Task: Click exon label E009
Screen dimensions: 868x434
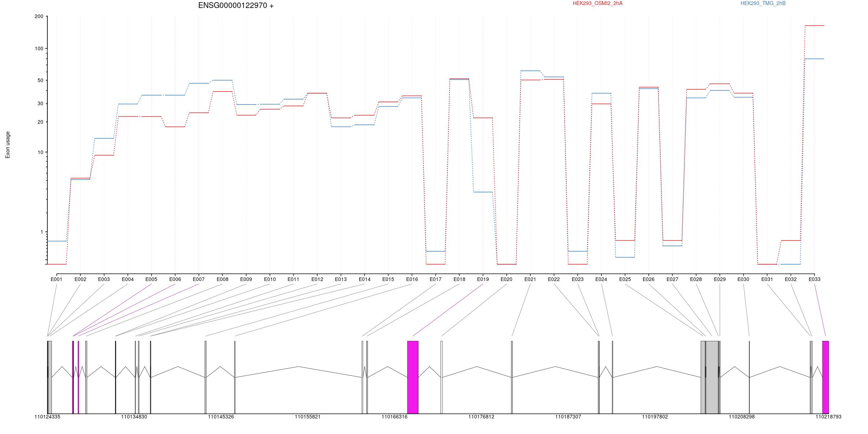Action: pyautogui.click(x=246, y=279)
